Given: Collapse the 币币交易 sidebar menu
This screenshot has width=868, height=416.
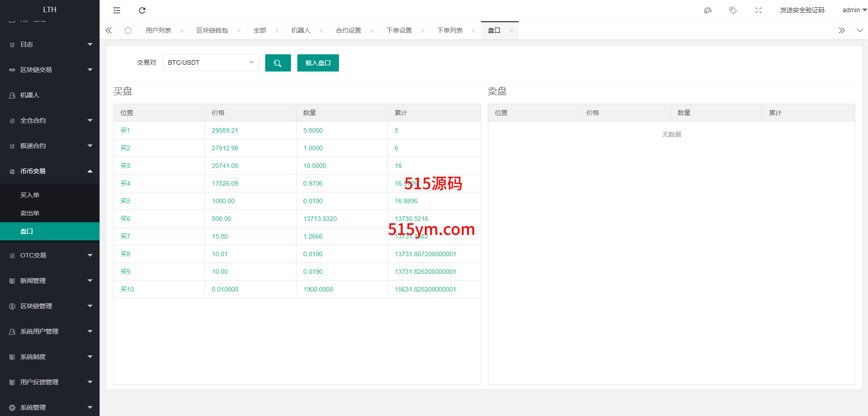Looking at the screenshot, I should (50, 171).
